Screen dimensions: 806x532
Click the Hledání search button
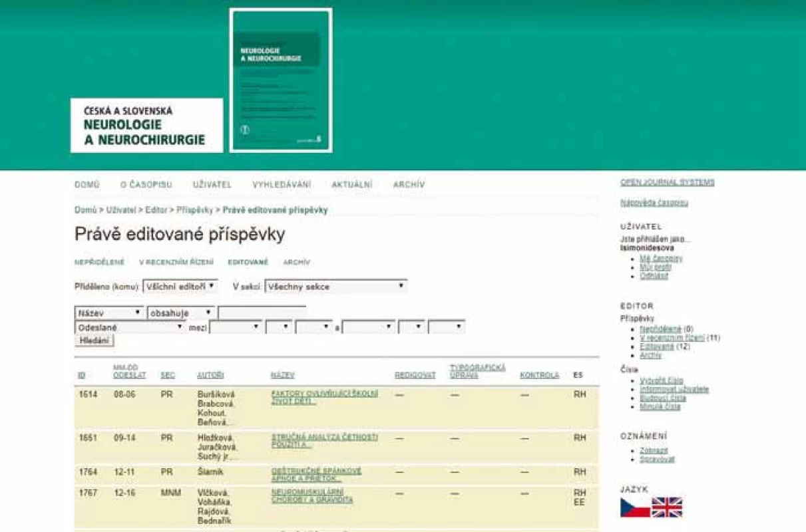(x=95, y=340)
